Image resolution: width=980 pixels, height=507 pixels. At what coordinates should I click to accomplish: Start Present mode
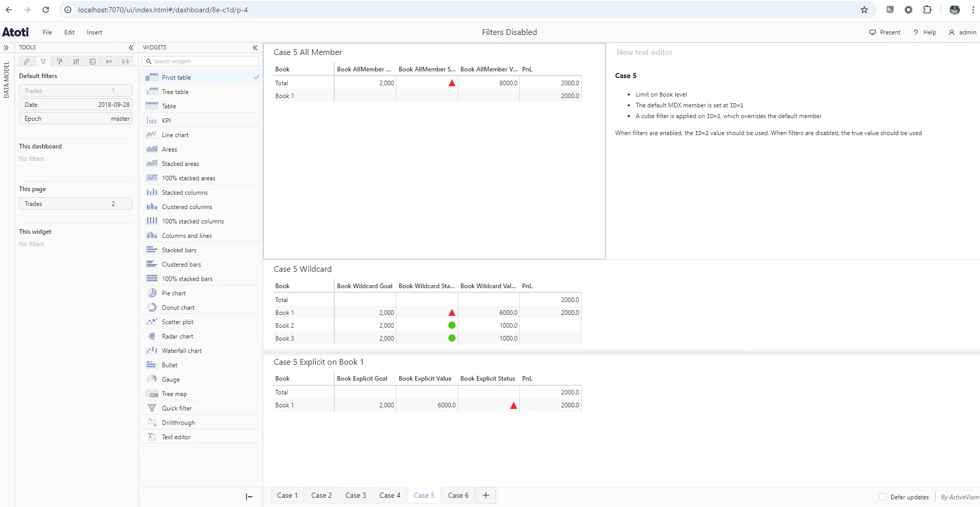[885, 32]
